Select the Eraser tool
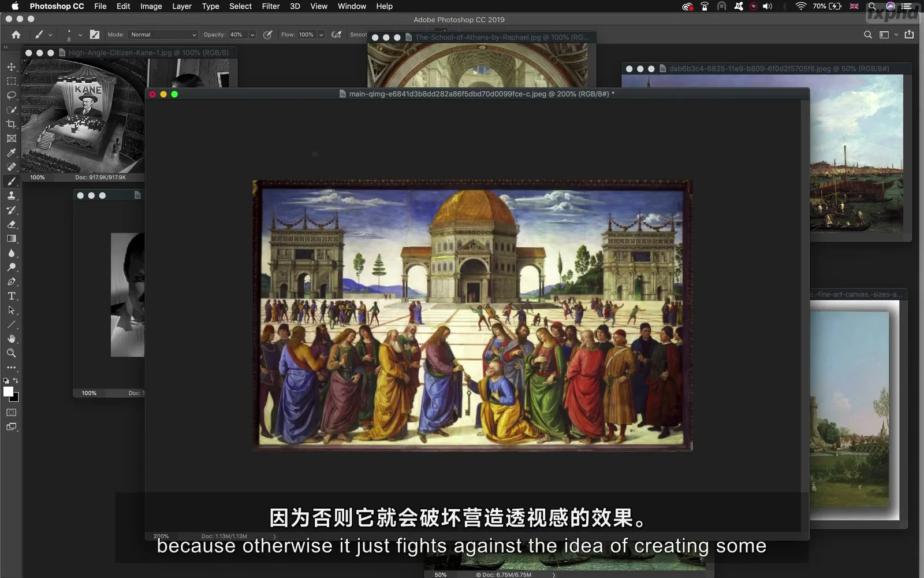This screenshot has width=924, height=578. (11, 224)
